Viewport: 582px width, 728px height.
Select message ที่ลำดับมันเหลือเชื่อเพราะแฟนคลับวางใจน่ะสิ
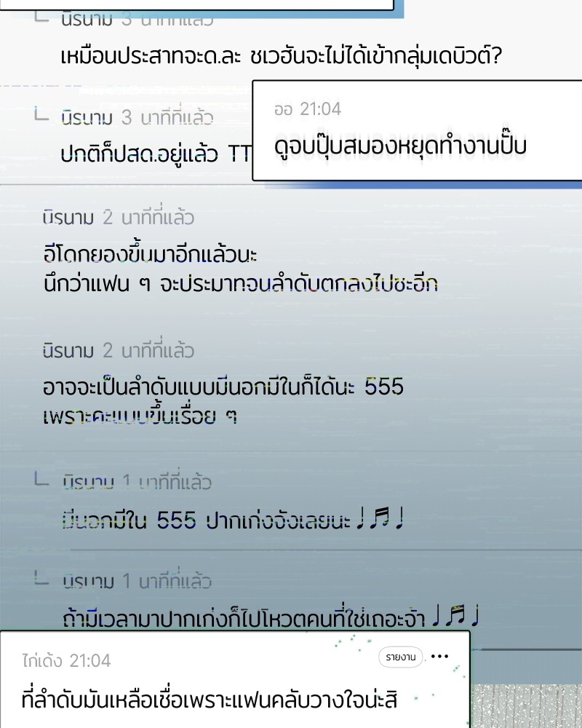(210, 699)
